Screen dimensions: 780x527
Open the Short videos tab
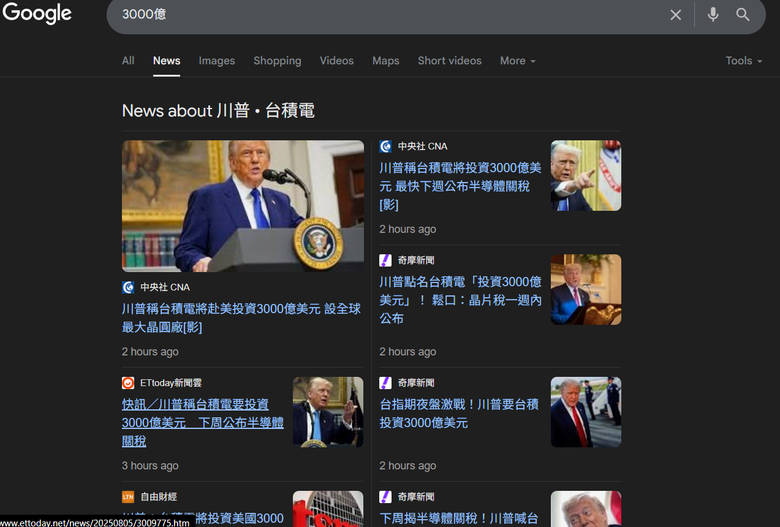[x=450, y=61]
